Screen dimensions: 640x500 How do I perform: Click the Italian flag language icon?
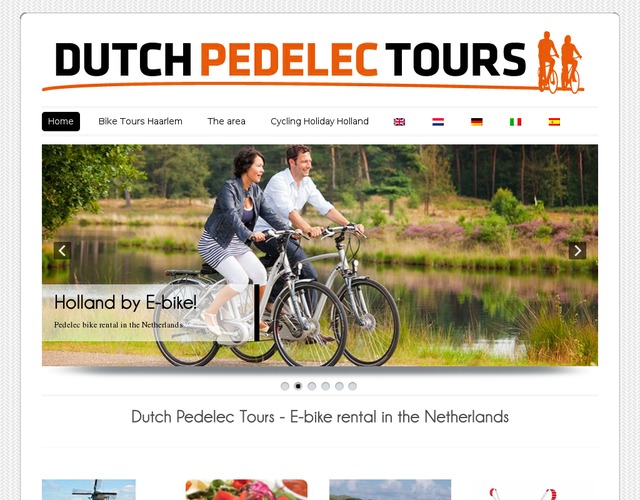(516, 122)
